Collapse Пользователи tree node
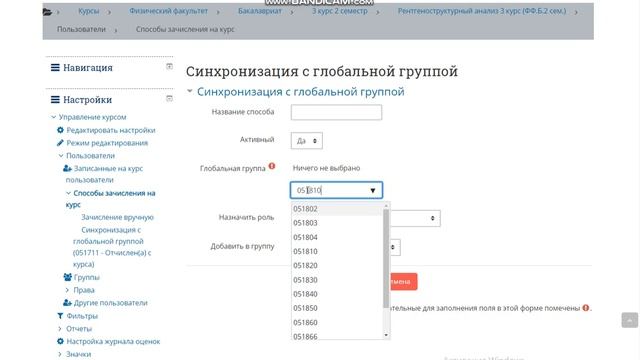 point(61,156)
